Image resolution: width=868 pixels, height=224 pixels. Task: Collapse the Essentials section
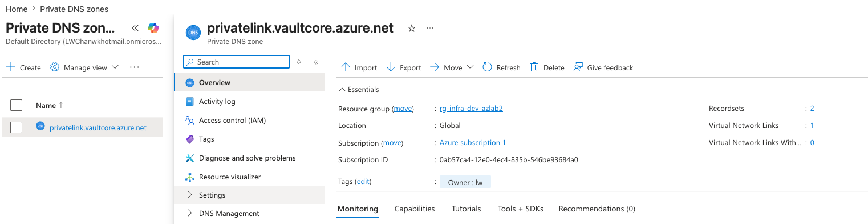359,90
